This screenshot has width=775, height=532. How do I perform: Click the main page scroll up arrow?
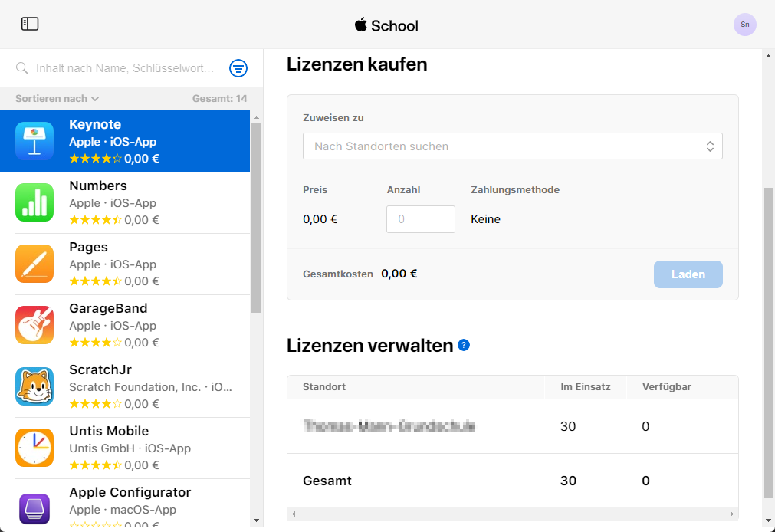pos(768,56)
